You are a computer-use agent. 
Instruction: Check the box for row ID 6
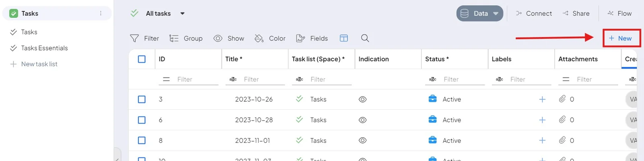tap(142, 120)
